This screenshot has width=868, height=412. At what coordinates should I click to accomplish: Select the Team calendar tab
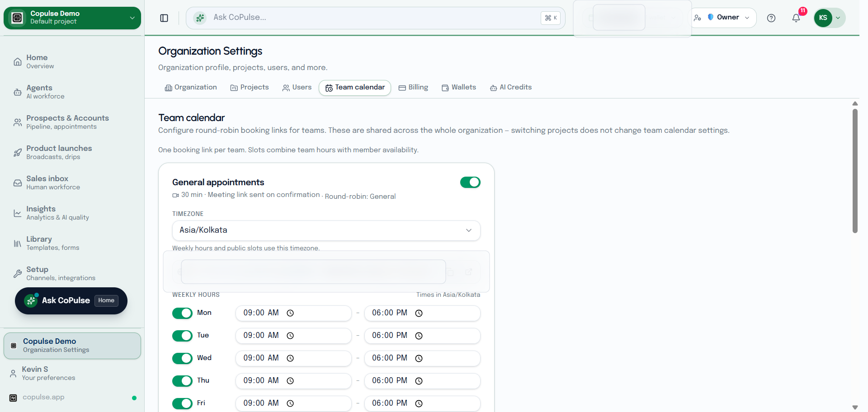[355, 88]
